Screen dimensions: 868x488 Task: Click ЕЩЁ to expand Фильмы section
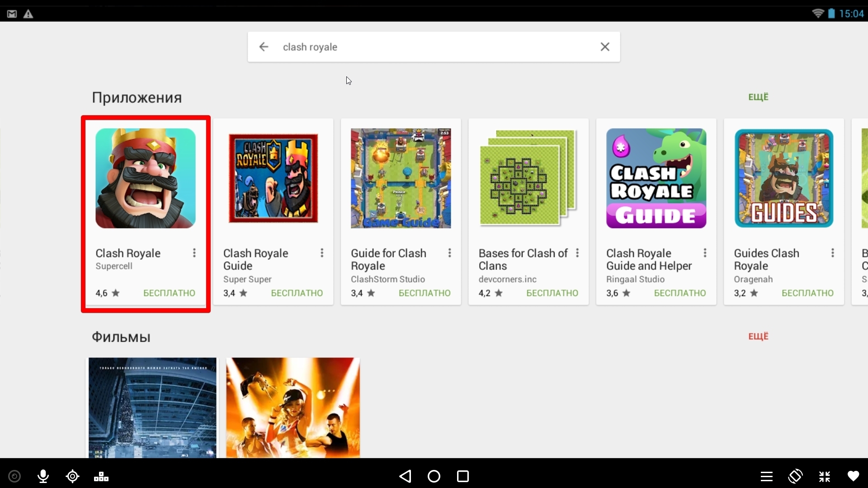pos(758,337)
